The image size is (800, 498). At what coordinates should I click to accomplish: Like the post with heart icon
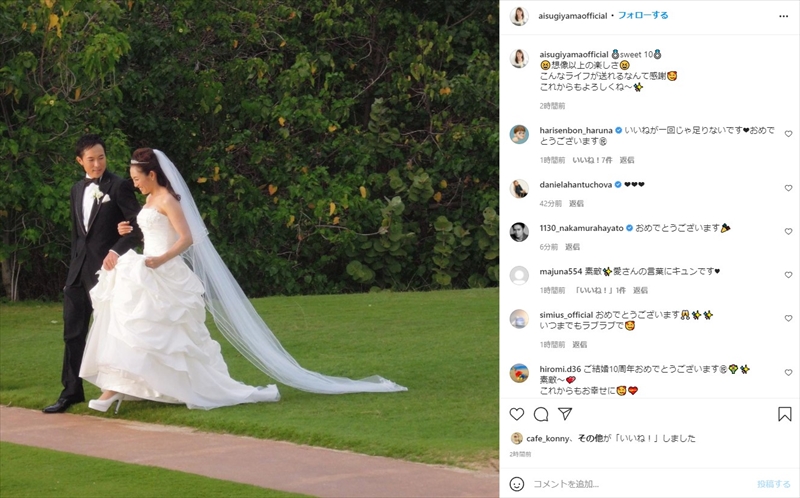(517, 414)
